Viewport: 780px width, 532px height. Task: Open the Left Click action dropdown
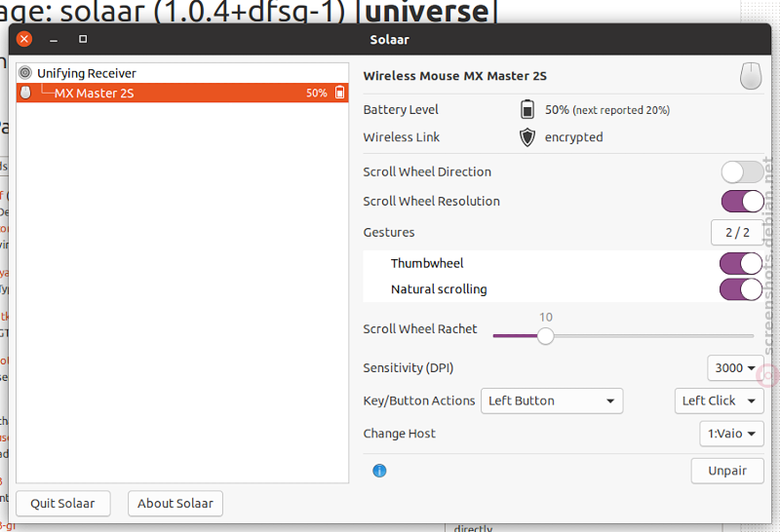point(719,400)
